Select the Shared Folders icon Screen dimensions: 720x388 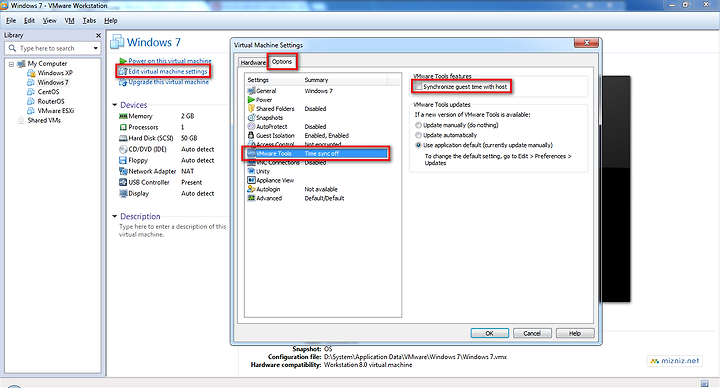tap(251, 109)
